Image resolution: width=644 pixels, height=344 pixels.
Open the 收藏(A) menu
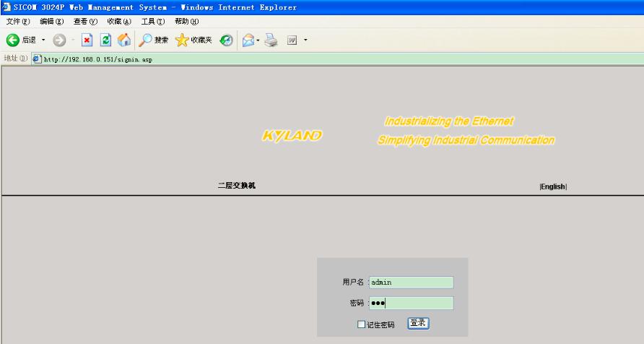pos(119,22)
